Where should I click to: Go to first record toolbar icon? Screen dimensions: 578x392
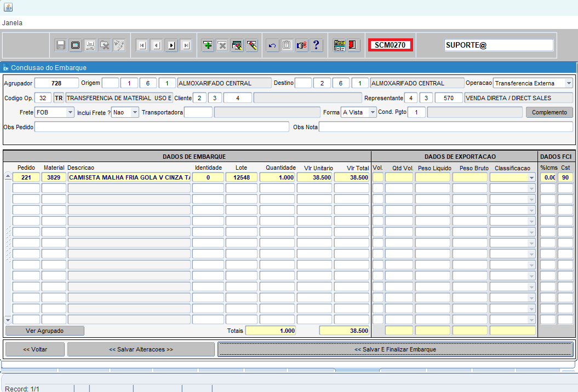pos(142,45)
